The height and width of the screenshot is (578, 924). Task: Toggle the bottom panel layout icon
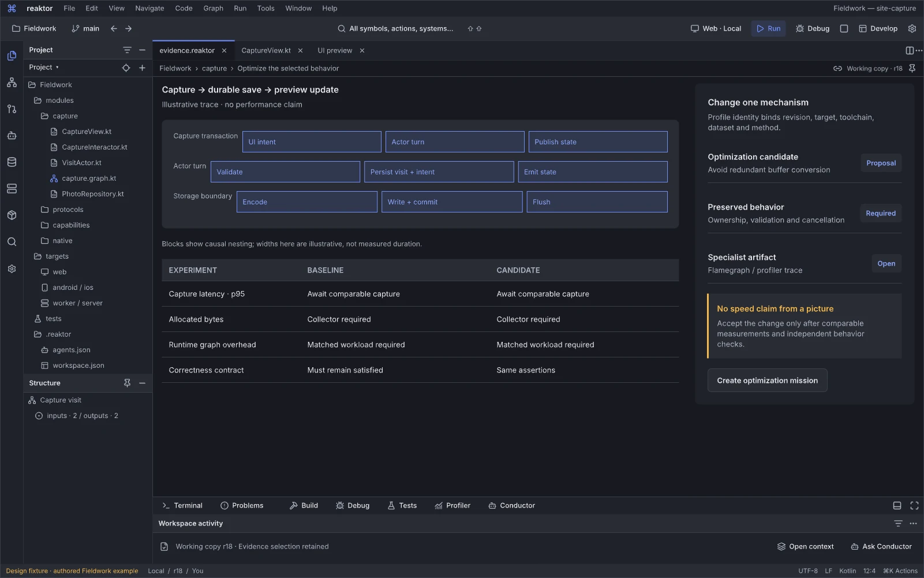(897, 505)
